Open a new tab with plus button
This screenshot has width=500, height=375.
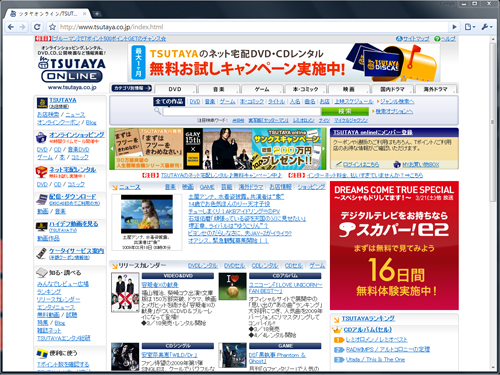pyautogui.click(x=97, y=14)
